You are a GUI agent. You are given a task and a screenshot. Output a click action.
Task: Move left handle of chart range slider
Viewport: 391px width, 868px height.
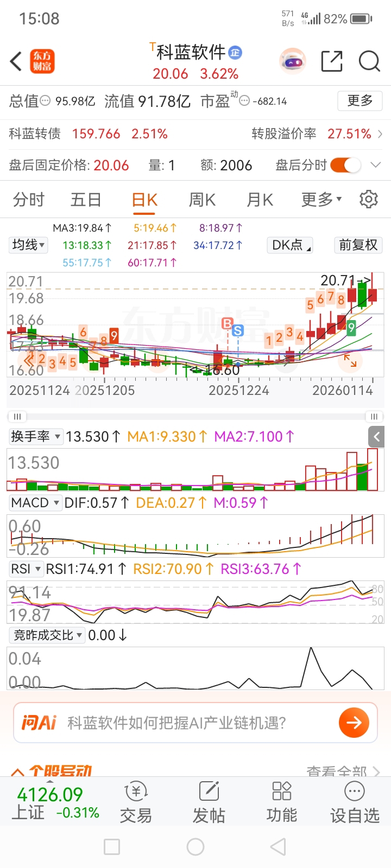[17, 417]
